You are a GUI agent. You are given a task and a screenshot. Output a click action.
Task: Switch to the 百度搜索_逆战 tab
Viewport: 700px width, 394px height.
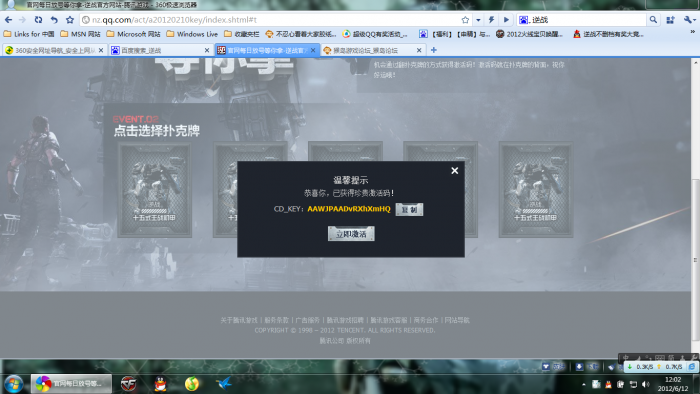click(160, 50)
